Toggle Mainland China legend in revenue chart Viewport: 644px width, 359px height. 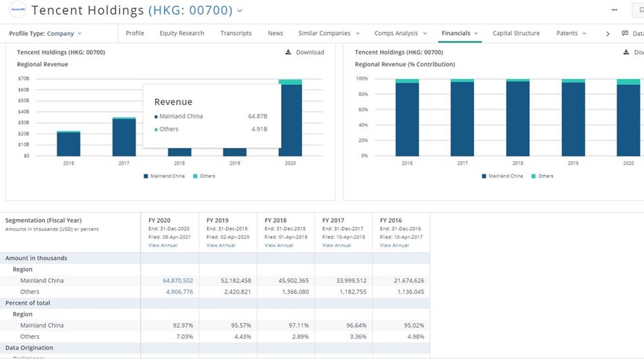tap(165, 176)
